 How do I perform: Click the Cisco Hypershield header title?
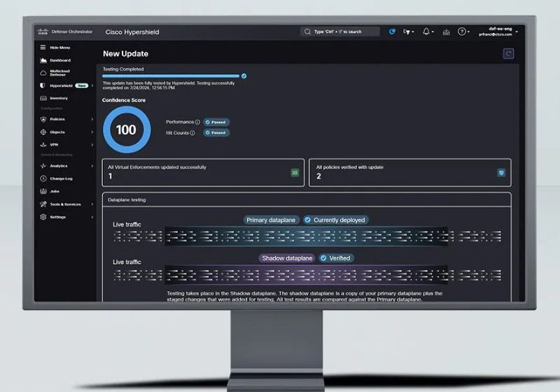point(132,32)
